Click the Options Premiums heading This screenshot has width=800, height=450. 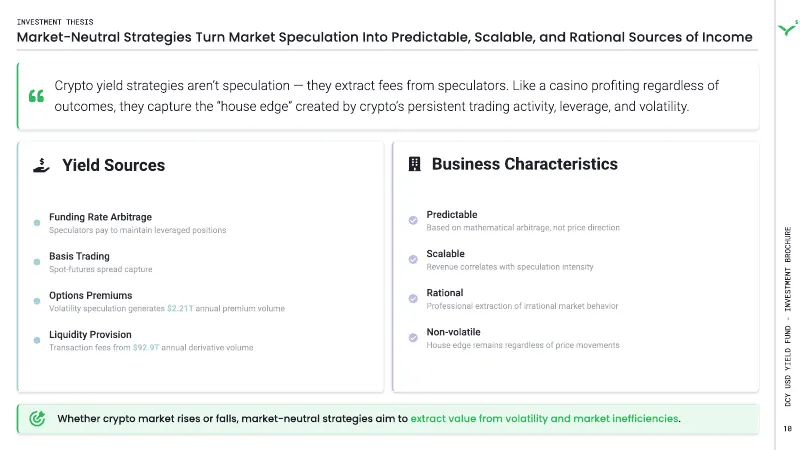tap(90, 295)
